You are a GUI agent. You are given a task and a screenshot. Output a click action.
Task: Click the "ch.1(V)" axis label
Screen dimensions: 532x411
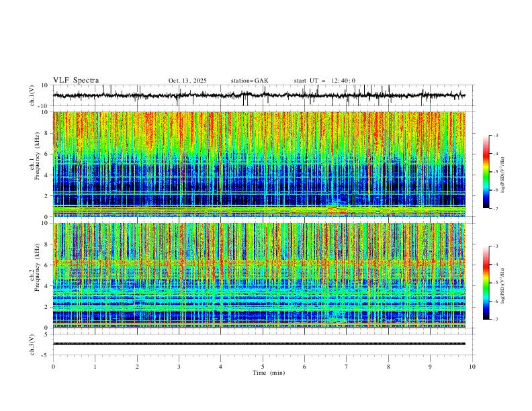pyautogui.click(x=33, y=95)
